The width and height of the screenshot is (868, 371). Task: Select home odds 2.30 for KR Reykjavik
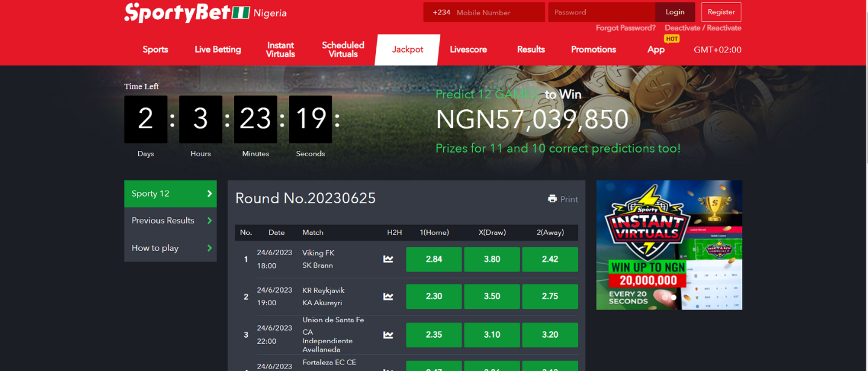pyautogui.click(x=434, y=297)
